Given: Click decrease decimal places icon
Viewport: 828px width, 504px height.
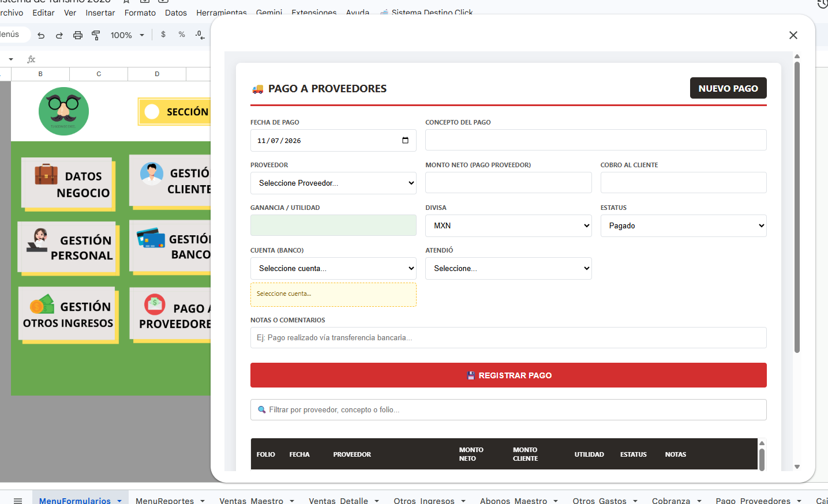Looking at the screenshot, I should [x=200, y=35].
